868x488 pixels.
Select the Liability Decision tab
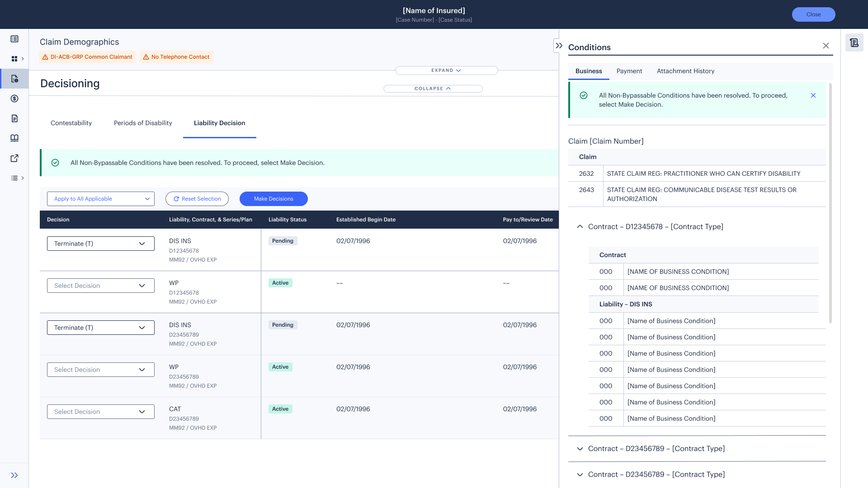pyautogui.click(x=220, y=123)
